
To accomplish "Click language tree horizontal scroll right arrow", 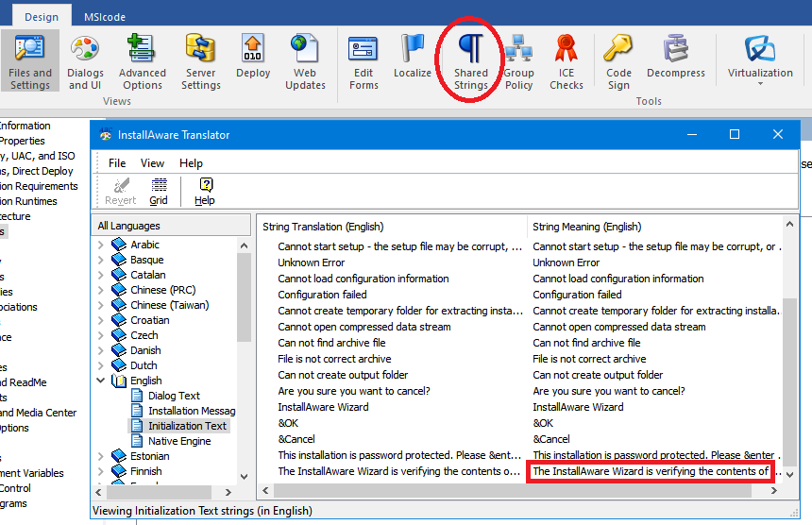I will (228, 492).
